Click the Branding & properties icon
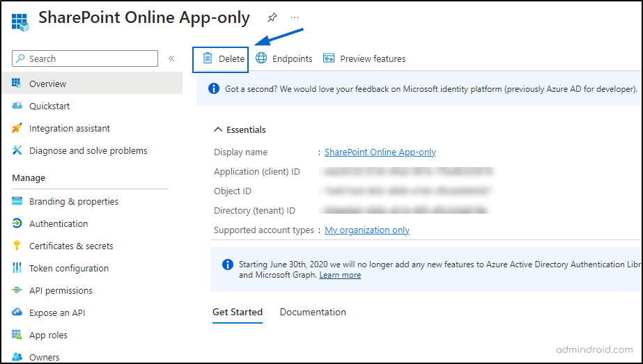Viewport: 643px width, 364px height. coord(17,201)
